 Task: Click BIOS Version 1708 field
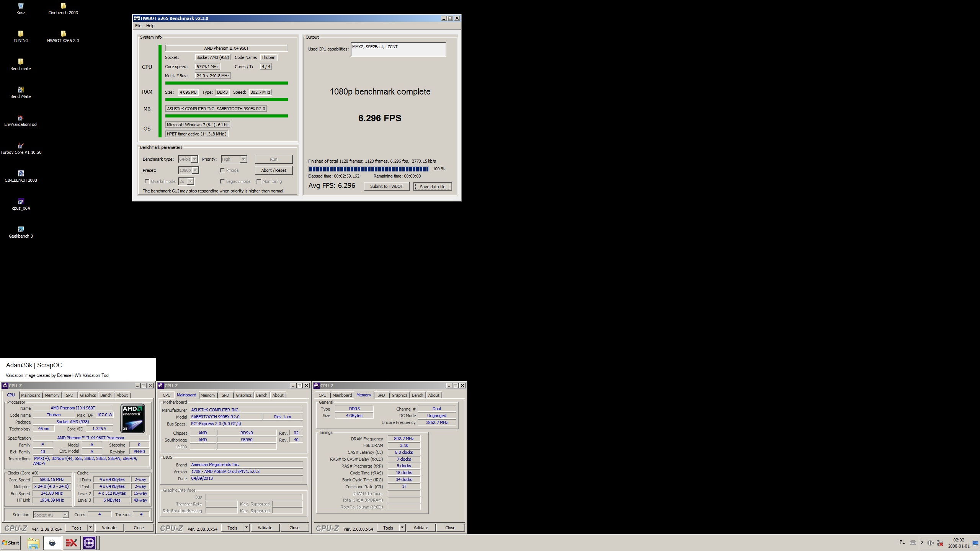click(246, 471)
